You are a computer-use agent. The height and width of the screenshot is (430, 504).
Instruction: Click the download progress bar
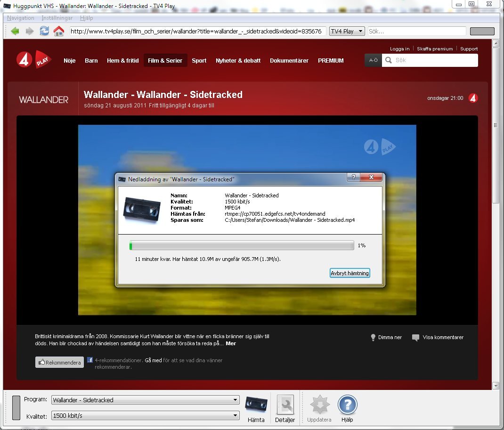[x=242, y=245]
